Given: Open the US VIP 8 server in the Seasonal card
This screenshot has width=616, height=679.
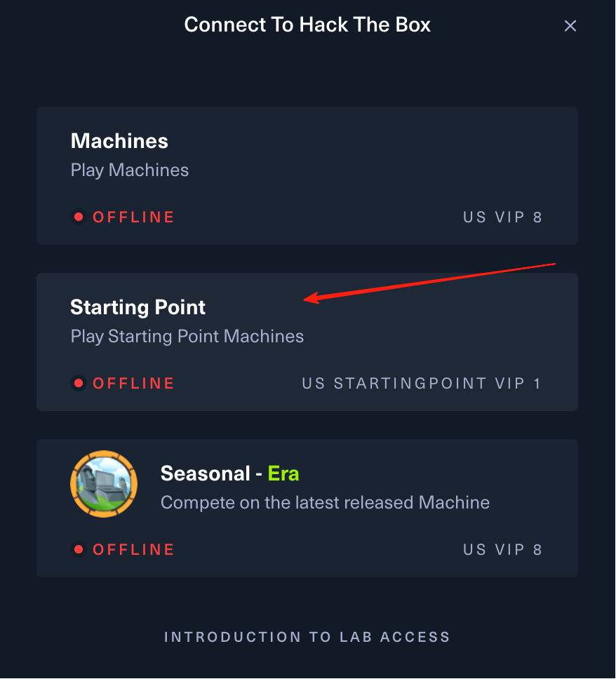Looking at the screenshot, I should [502, 549].
